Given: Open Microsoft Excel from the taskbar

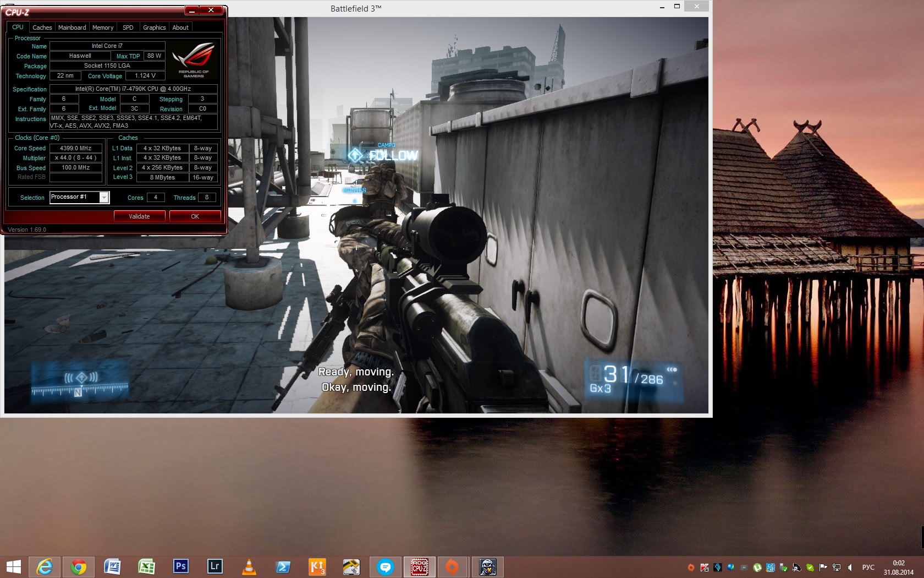Looking at the screenshot, I should 147,566.
